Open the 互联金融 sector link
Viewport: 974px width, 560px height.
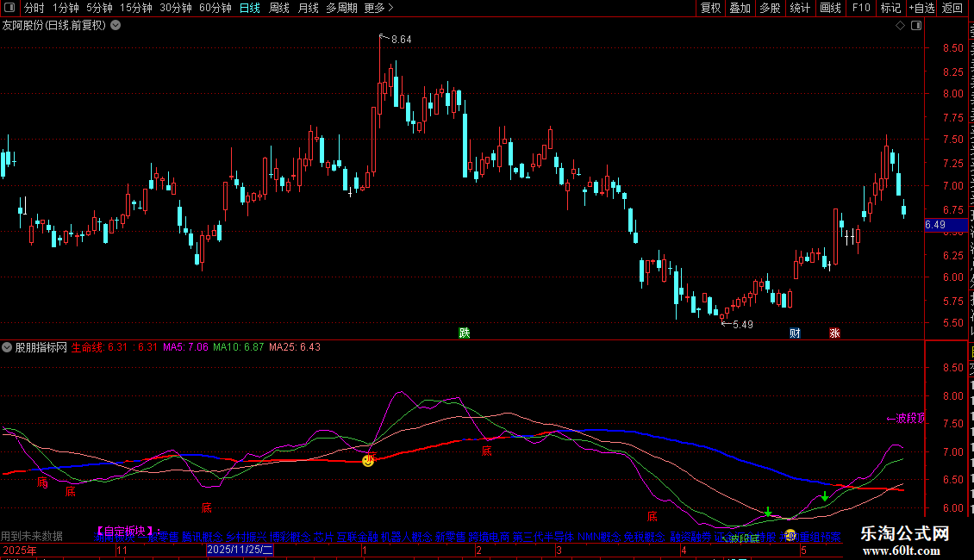point(357,537)
